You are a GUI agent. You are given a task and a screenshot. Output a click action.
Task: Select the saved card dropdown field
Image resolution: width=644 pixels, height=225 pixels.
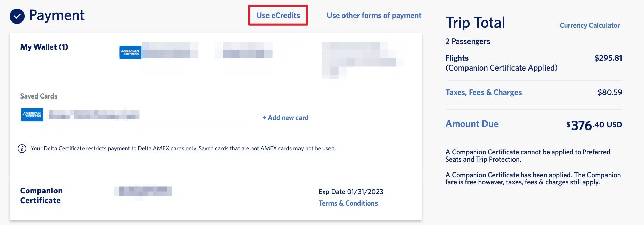[133, 115]
